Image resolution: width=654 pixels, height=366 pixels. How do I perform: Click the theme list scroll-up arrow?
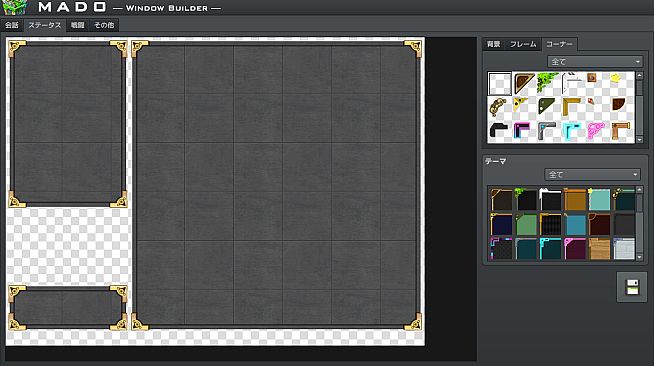coord(639,190)
